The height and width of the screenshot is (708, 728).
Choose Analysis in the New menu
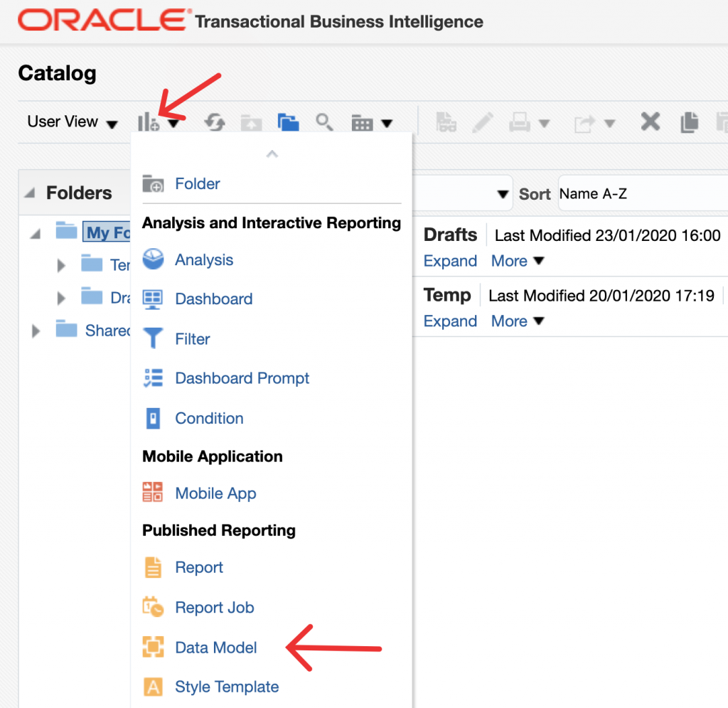tap(204, 260)
